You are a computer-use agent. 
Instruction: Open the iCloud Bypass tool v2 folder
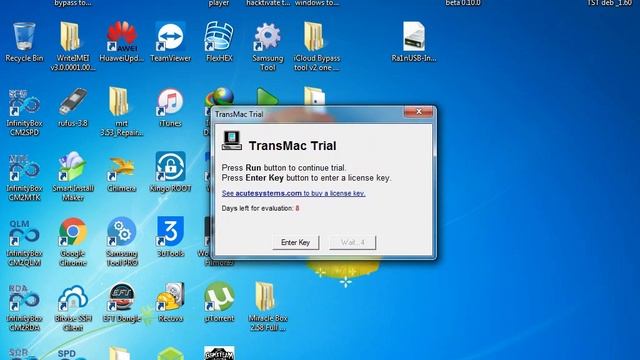point(316,46)
